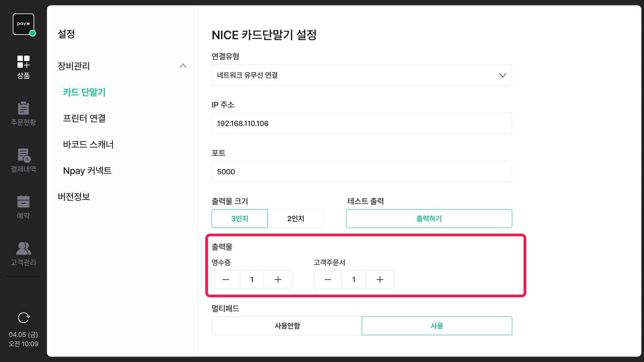
Task: Click the IP 주소 input field
Action: (362, 123)
